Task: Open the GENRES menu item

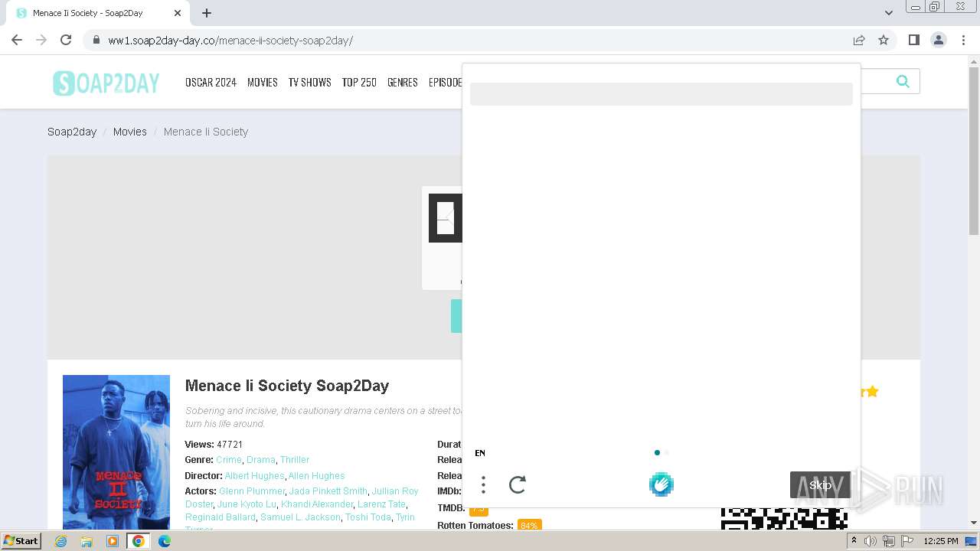Action: pos(403,82)
